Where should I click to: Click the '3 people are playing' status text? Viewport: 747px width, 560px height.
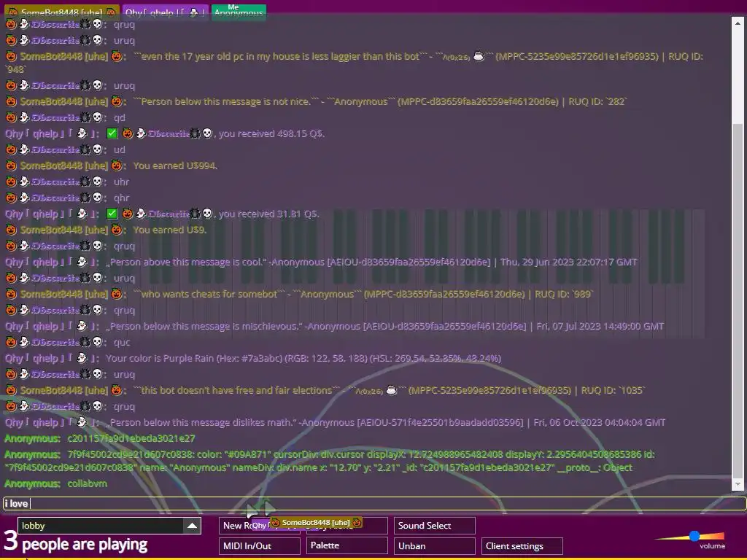click(x=76, y=542)
